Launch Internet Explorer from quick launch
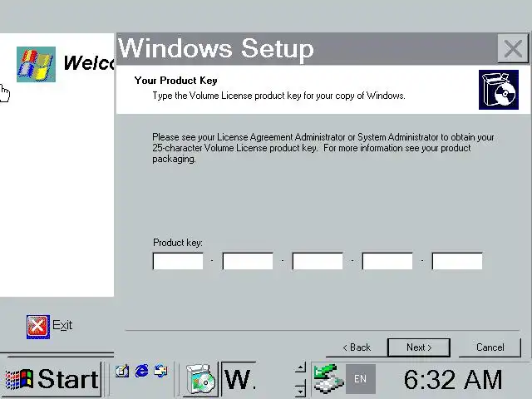Viewport: 532px width, 399px height. [x=141, y=372]
